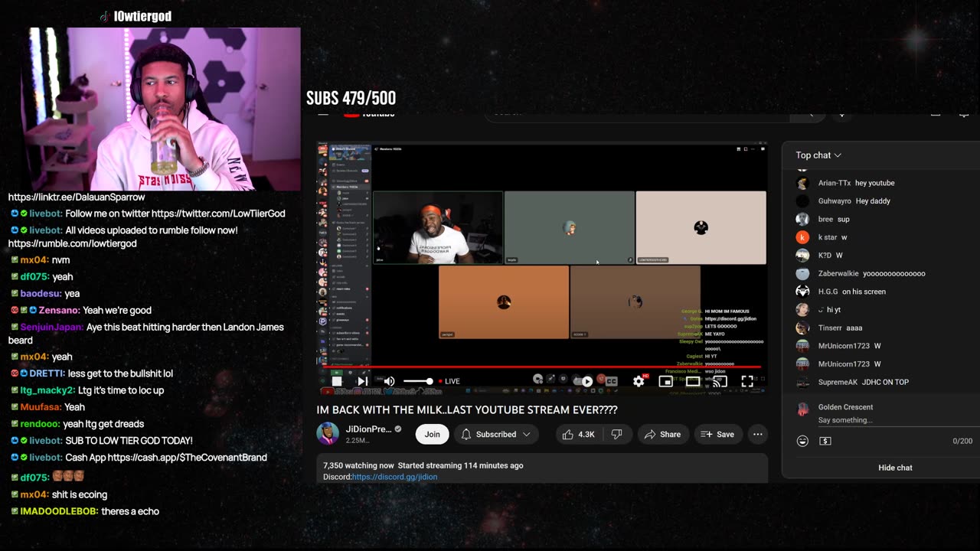Click k star avatar in chat

tap(802, 237)
